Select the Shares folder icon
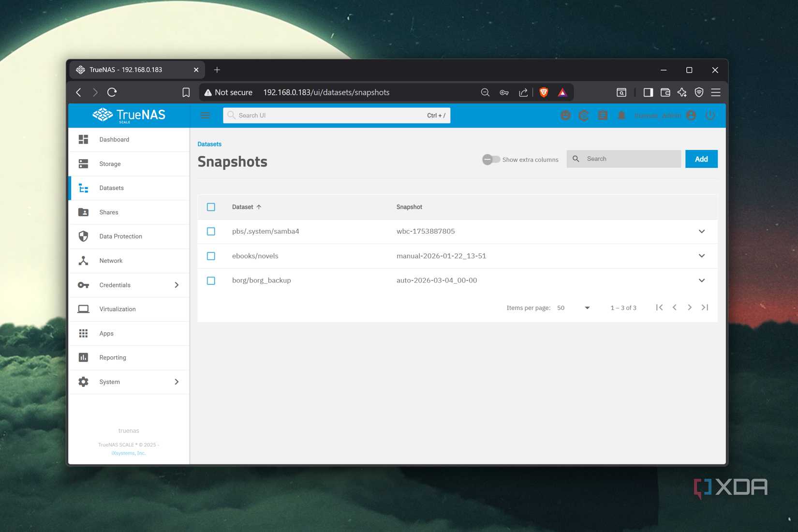 click(83, 212)
